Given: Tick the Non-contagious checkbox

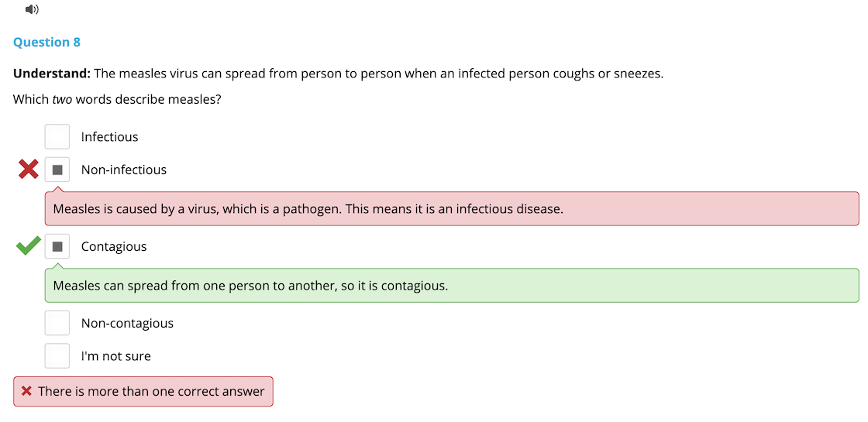Looking at the screenshot, I should pos(57,323).
